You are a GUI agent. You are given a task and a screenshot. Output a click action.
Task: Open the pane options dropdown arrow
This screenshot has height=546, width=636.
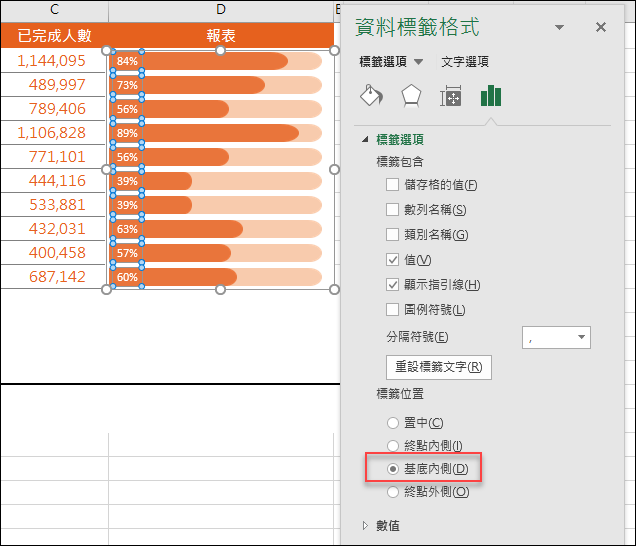(559, 28)
